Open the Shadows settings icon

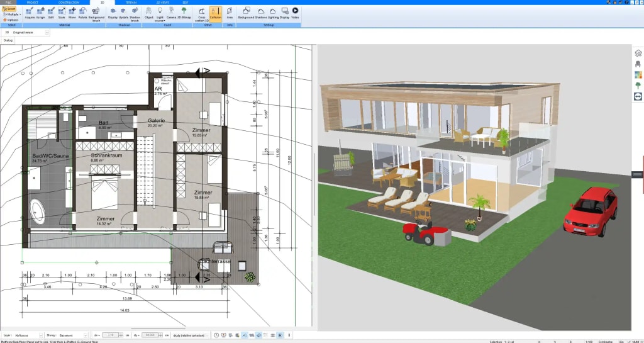pyautogui.click(x=260, y=14)
